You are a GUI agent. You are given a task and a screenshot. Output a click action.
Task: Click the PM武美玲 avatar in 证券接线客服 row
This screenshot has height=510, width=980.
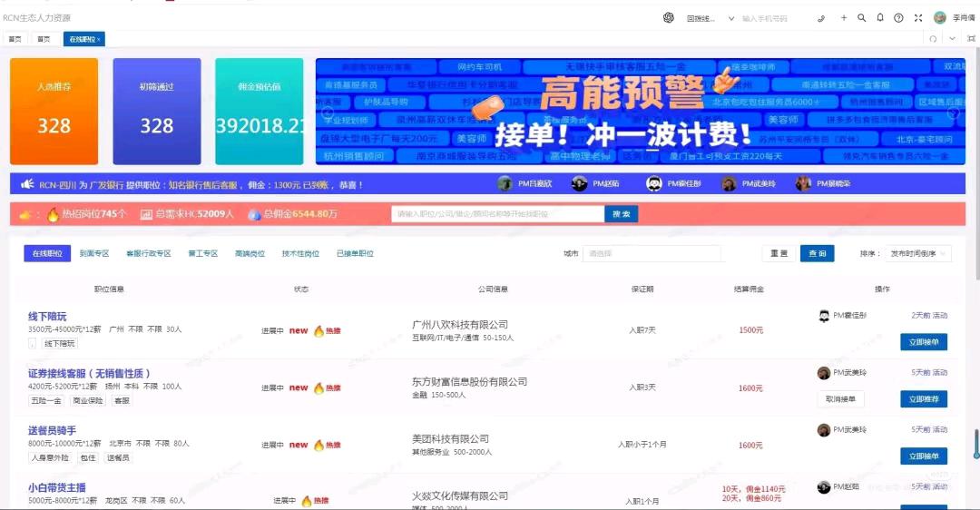[x=824, y=372]
